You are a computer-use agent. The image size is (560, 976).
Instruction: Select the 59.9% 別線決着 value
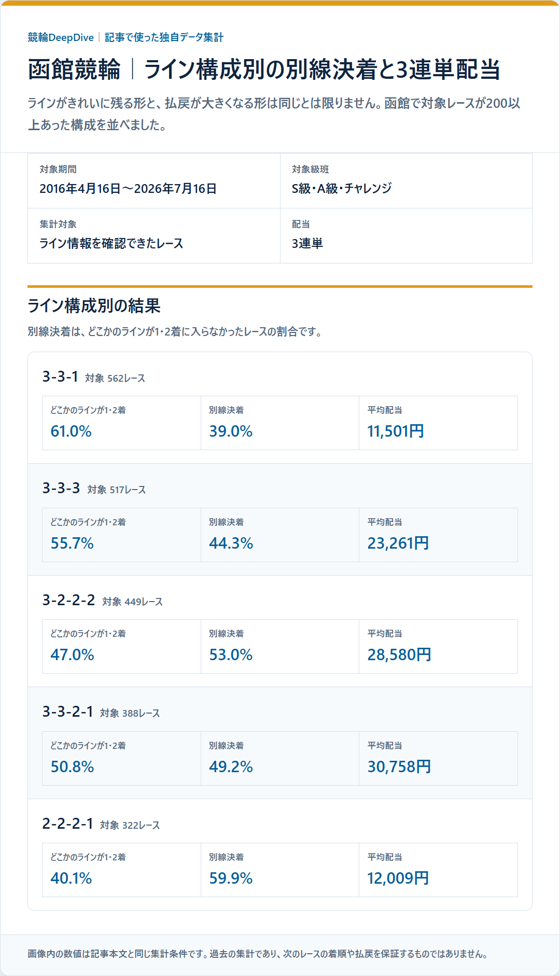tap(231, 878)
